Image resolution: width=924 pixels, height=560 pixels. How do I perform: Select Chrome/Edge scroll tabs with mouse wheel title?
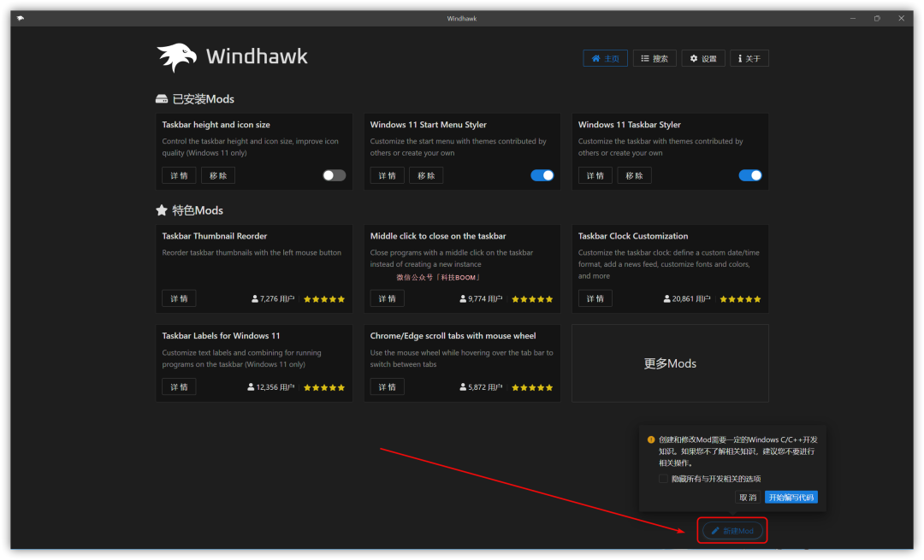pyautogui.click(x=453, y=336)
